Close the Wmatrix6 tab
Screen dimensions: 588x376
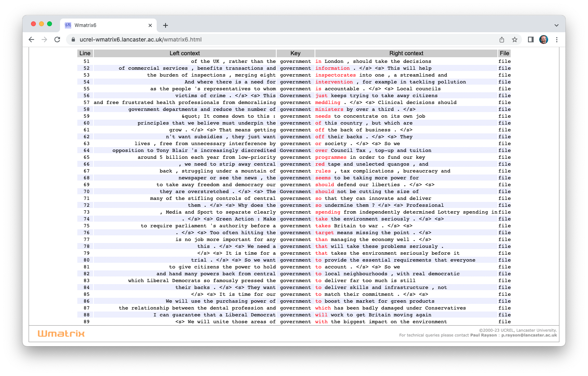[150, 25]
